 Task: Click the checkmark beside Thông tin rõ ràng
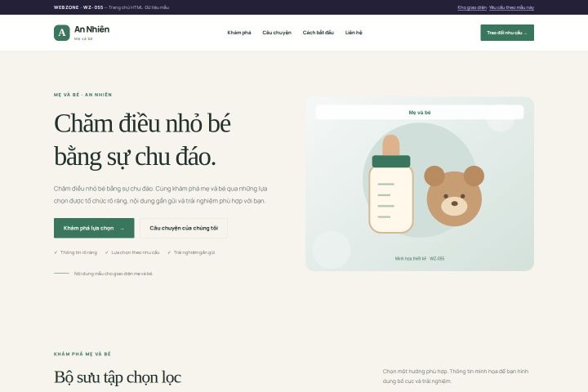56,252
